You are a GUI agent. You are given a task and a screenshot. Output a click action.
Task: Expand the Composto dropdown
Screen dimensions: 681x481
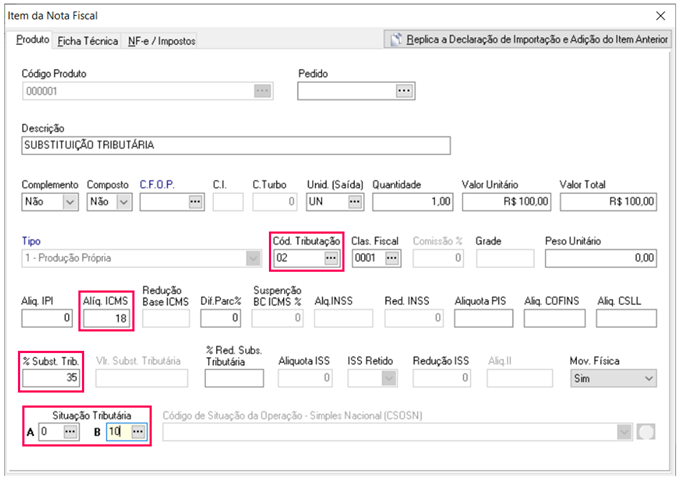[x=124, y=201]
